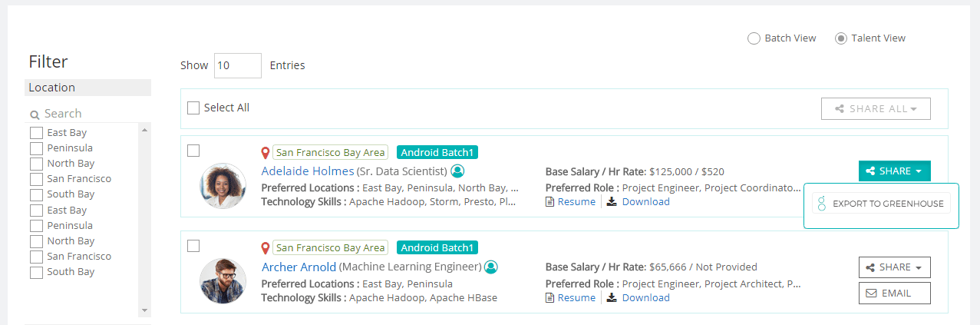Tick the first East Bay location checkbox
The height and width of the screenshot is (325, 980).
36,133
